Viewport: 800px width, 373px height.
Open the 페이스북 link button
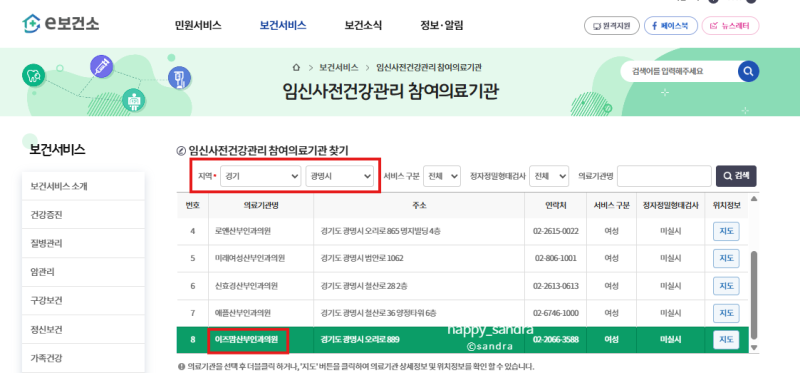point(671,26)
